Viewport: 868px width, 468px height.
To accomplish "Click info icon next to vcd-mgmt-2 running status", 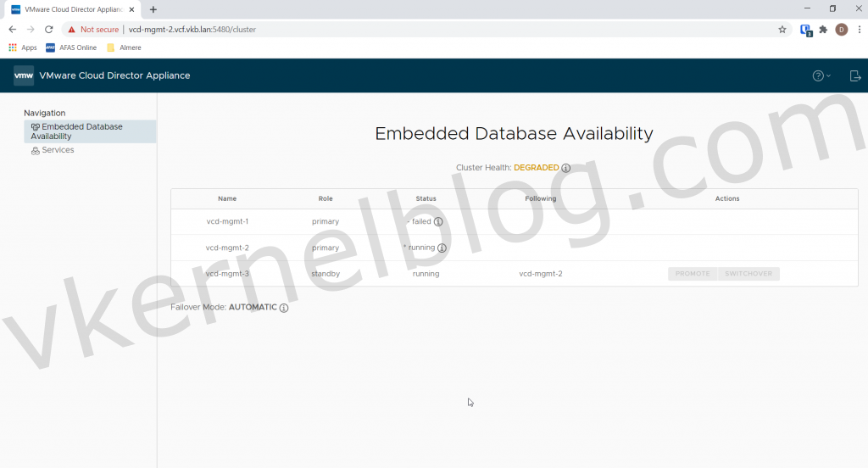I will click(442, 248).
